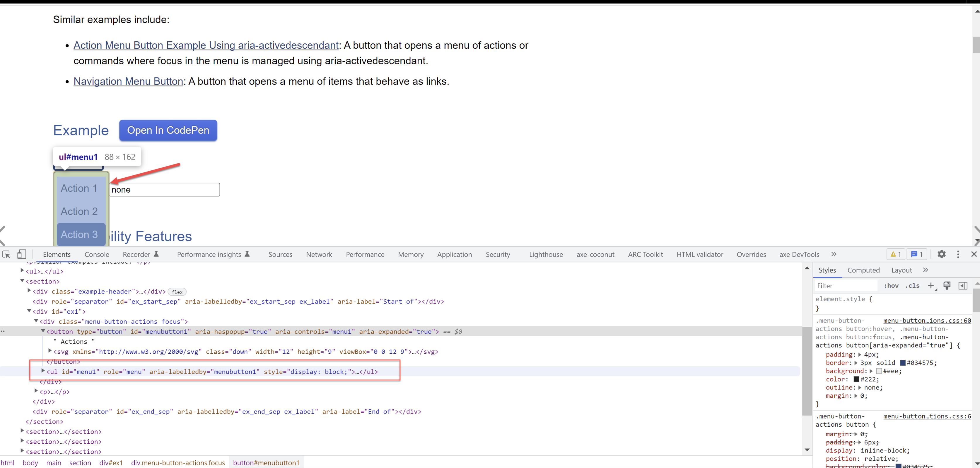
Task: Select the inspect element cursor icon
Action: (x=6, y=254)
